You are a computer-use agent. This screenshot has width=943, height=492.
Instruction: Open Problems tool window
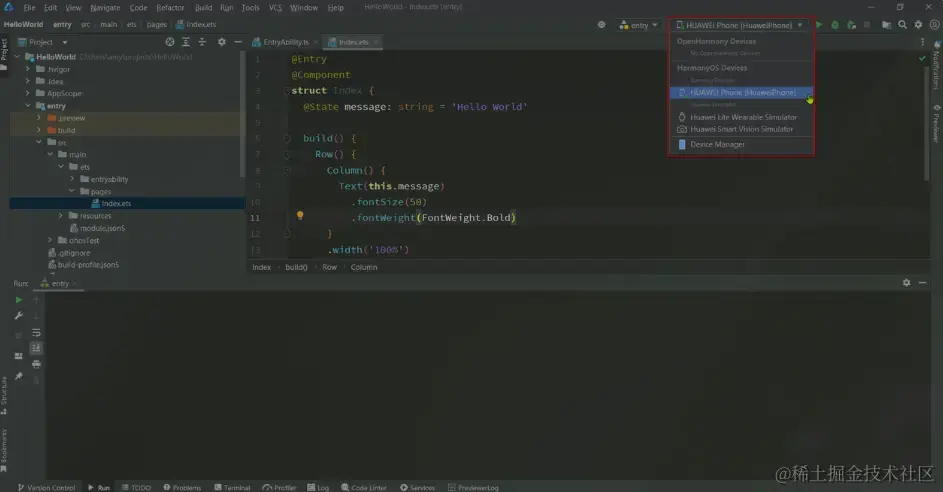click(182, 487)
